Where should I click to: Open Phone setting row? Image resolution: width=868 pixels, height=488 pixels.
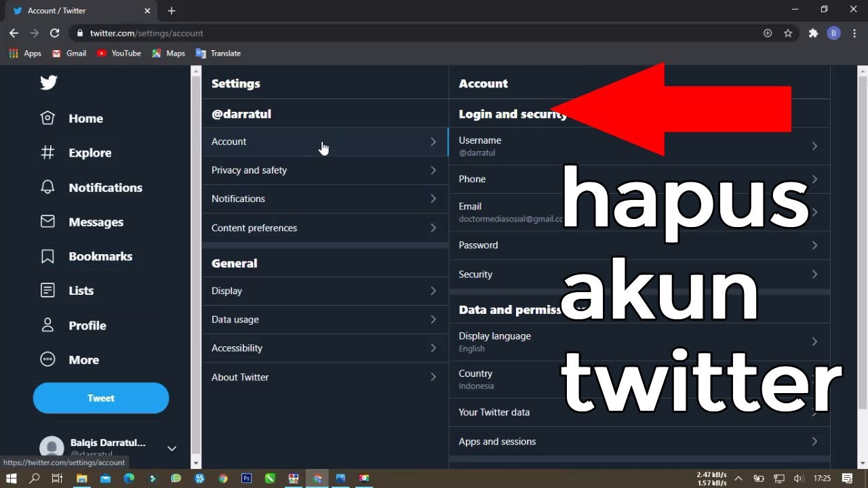point(639,179)
